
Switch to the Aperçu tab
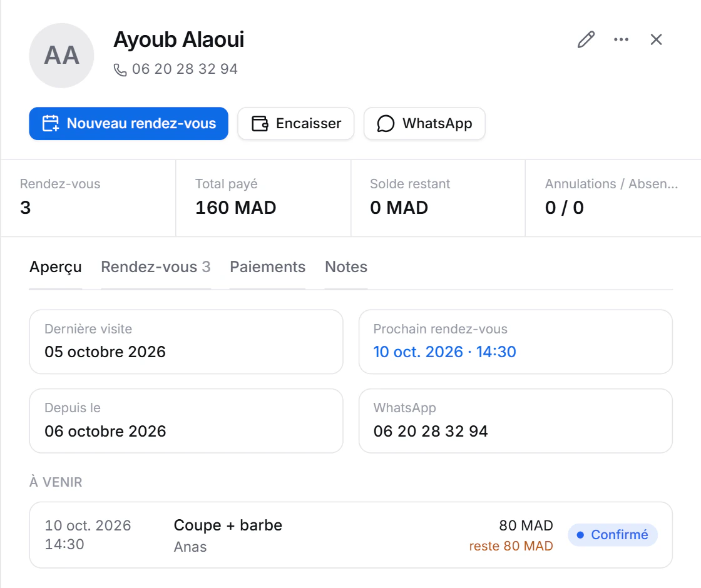56,266
